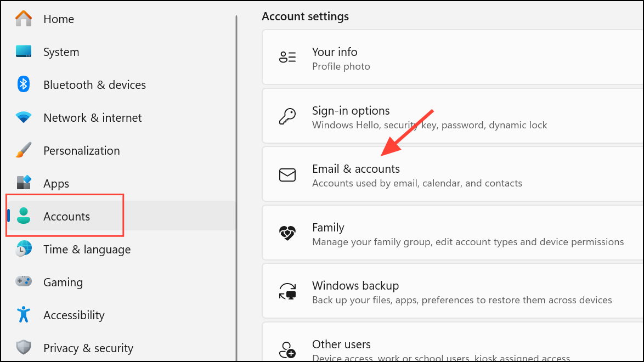Image resolution: width=644 pixels, height=362 pixels.
Task: Click 'Back up your files, apps' description
Action: coord(462,301)
